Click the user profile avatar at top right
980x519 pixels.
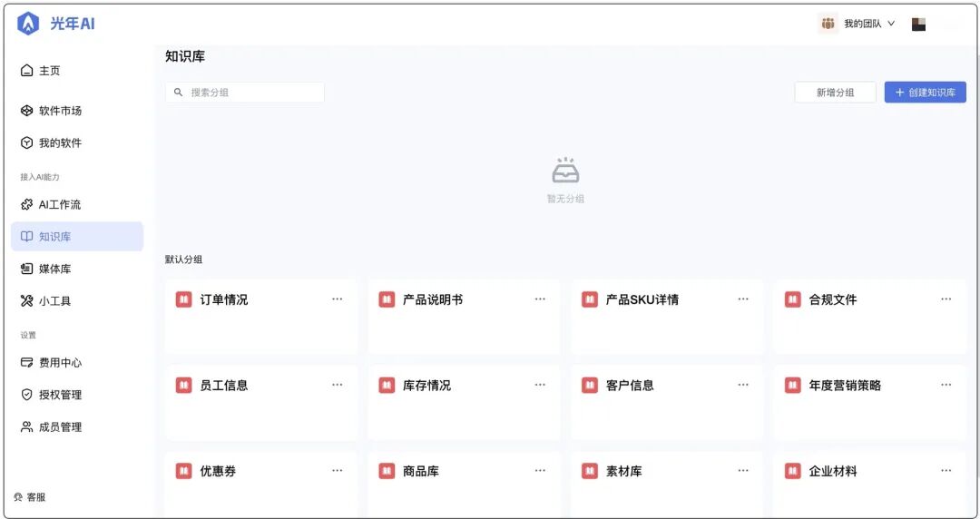[x=918, y=24]
